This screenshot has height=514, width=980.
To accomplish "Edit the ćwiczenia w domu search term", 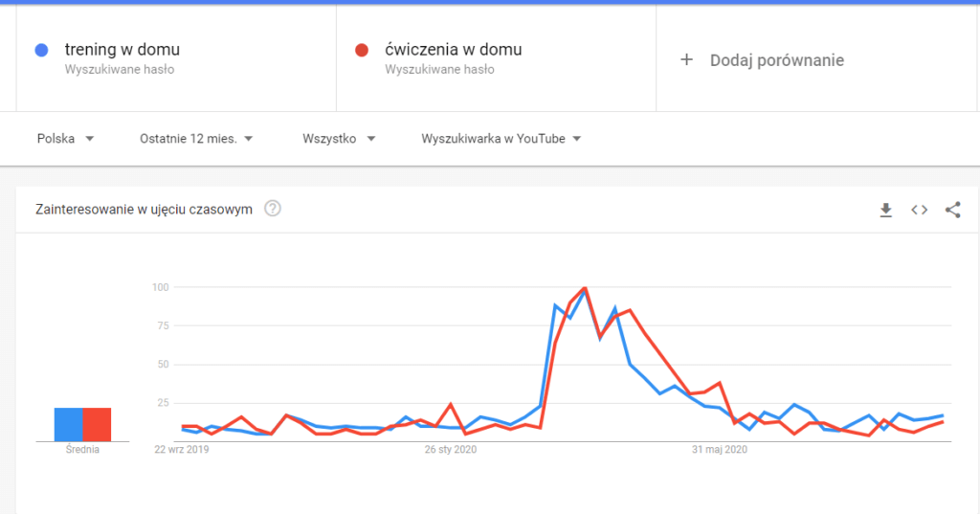I will coord(453,50).
